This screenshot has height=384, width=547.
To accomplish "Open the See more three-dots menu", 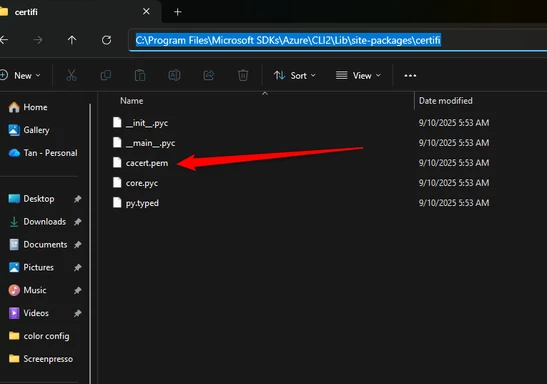I will click(x=410, y=76).
